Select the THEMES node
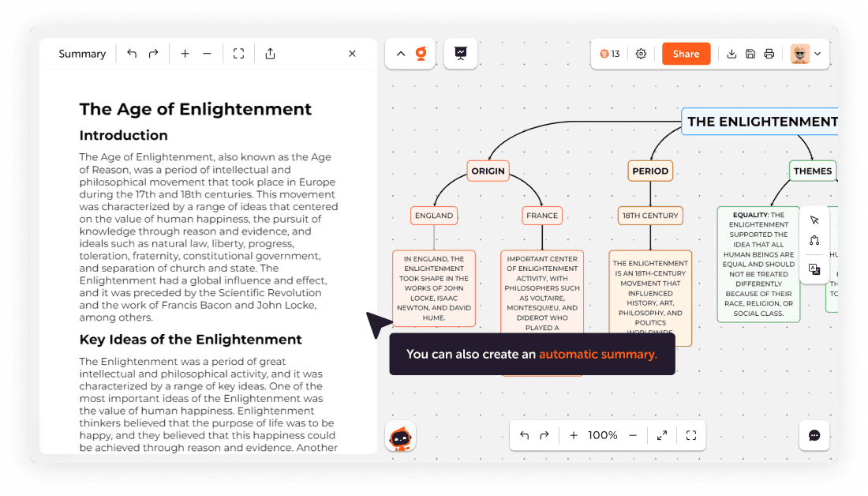 tap(813, 171)
